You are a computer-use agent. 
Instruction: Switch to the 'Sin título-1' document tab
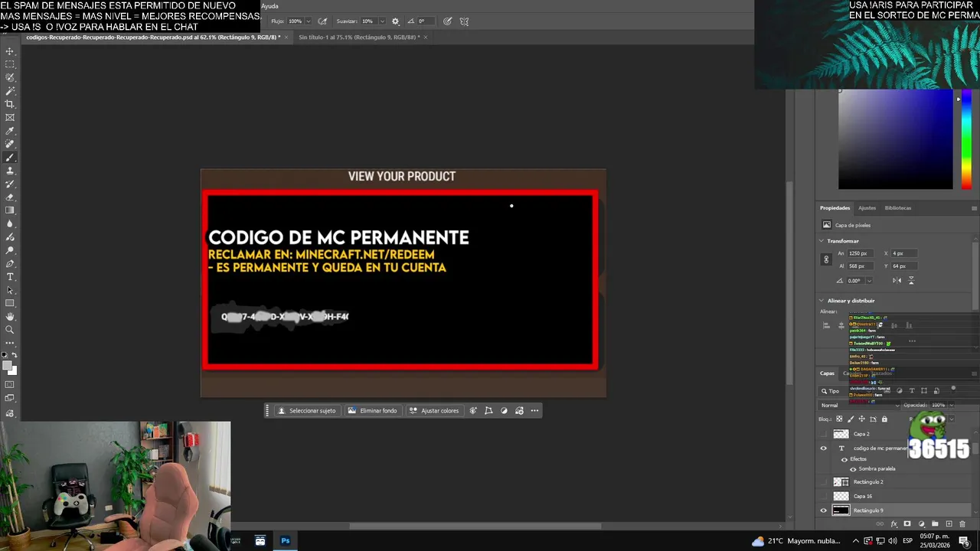[358, 37]
